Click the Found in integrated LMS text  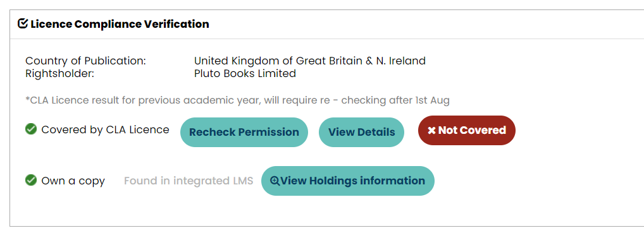pos(189,181)
